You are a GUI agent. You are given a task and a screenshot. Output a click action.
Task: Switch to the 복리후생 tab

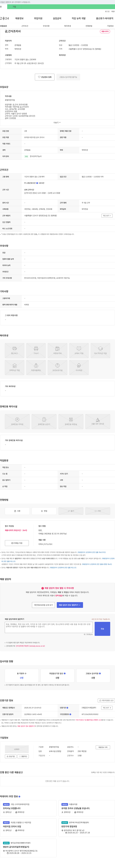pos(68,26)
